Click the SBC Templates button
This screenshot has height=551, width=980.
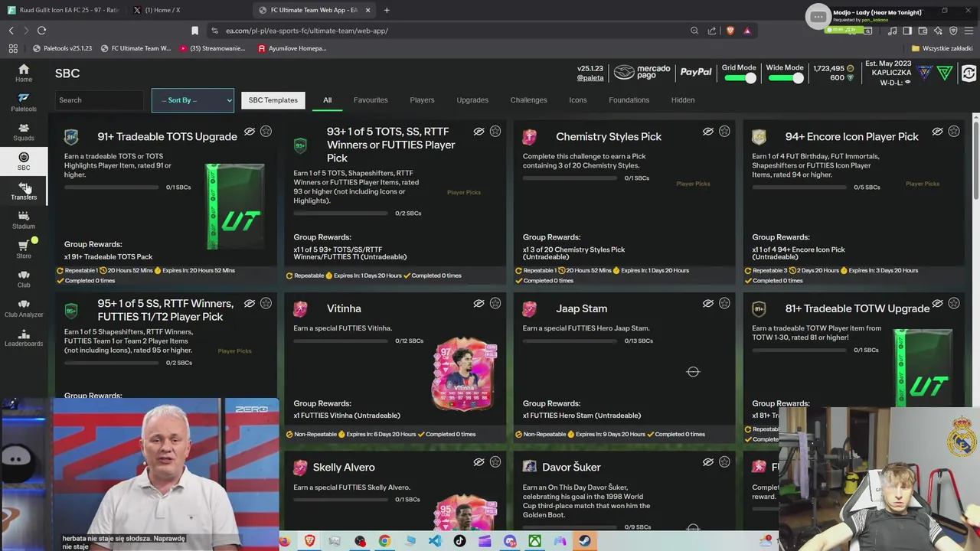273,100
